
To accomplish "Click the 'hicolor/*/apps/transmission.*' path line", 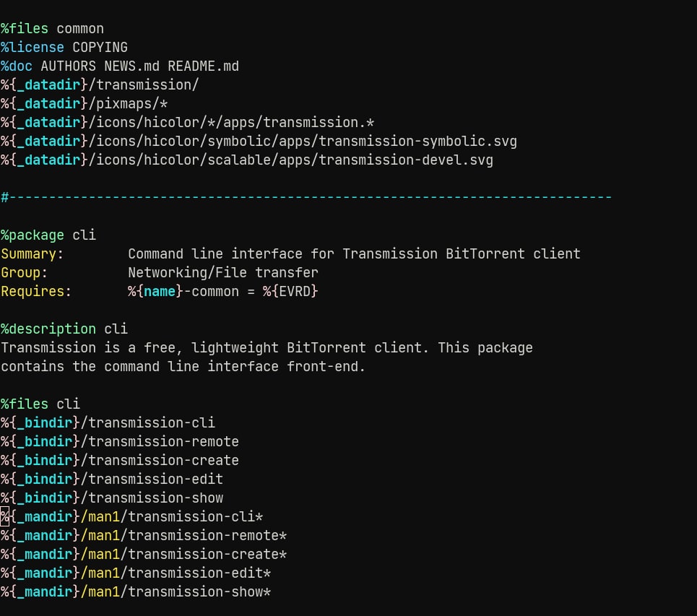I will [x=188, y=122].
